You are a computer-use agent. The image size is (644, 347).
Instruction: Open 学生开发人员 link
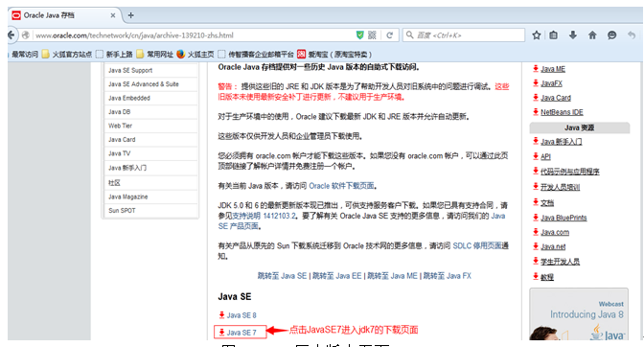point(560,262)
